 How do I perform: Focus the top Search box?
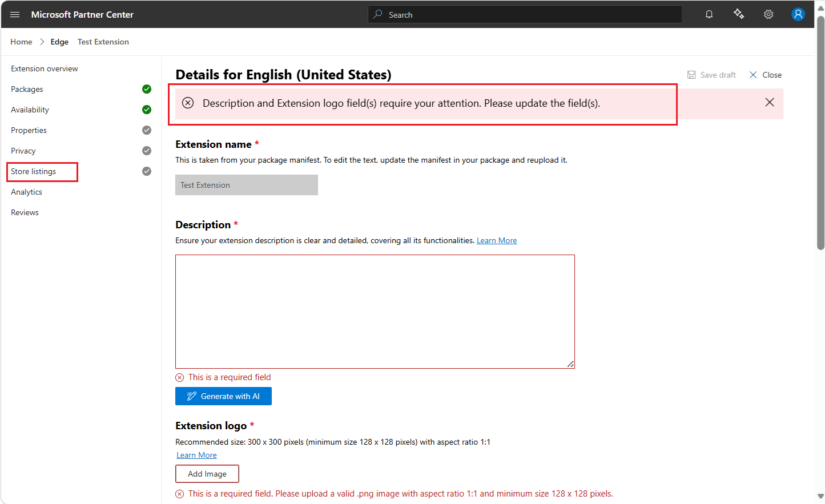(525, 14)
